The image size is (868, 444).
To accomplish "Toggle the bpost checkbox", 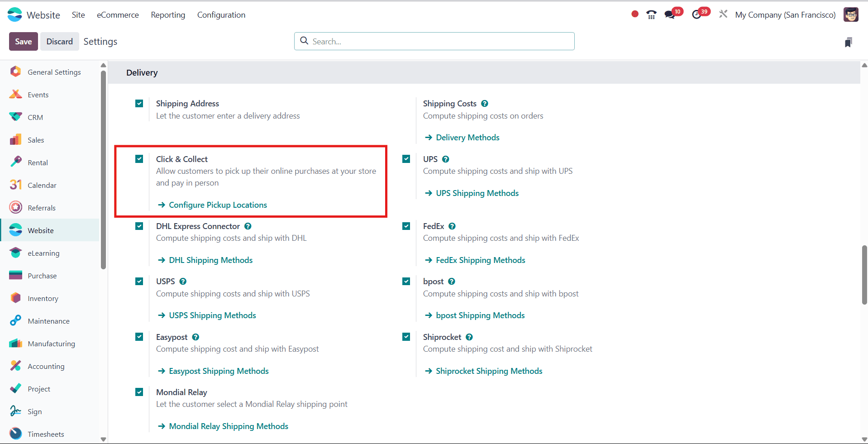I will coord(406,282).
